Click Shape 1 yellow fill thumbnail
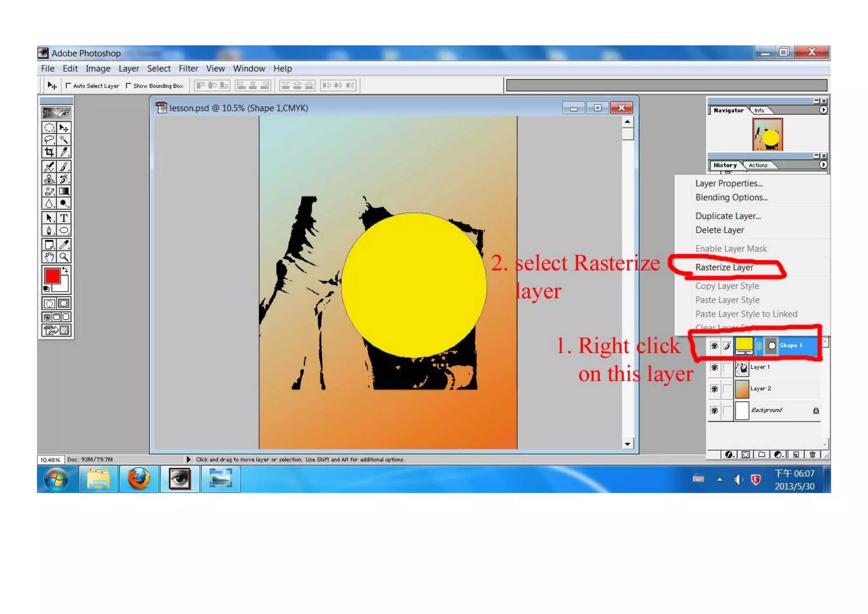 tap(744, 345)
